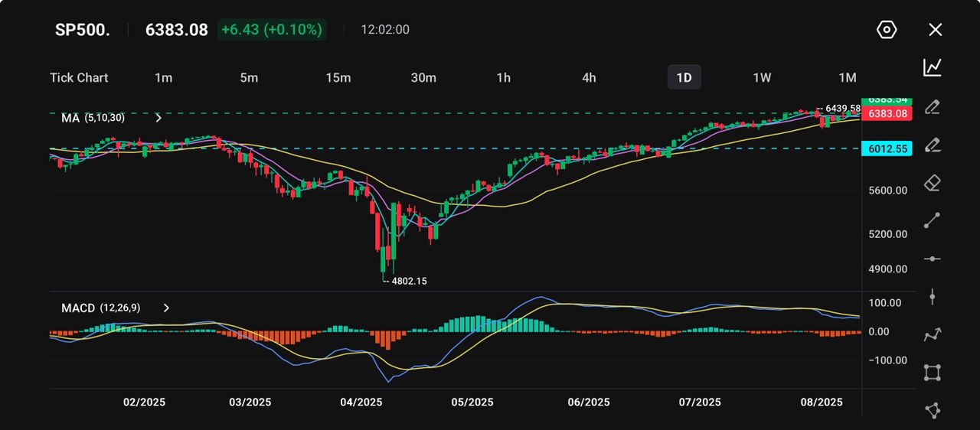Click the 1D timeframe button
Screen dimensions: 980x430
(x=684, y=77)
